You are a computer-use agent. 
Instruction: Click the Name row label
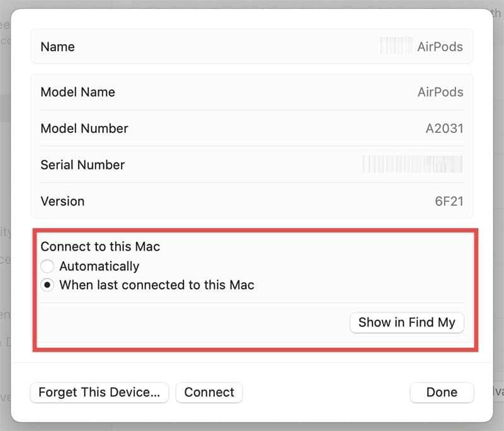coord(57,47)
